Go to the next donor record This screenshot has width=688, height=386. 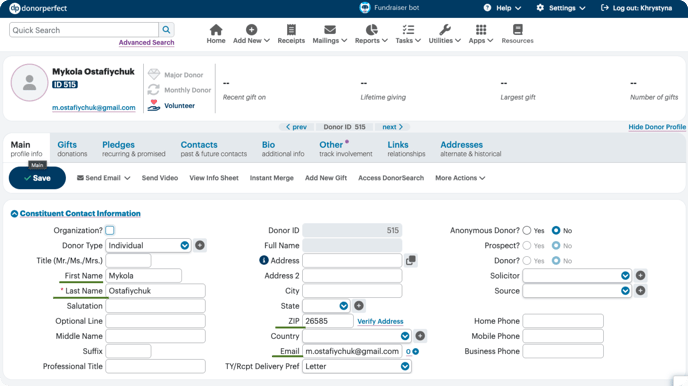392,127
